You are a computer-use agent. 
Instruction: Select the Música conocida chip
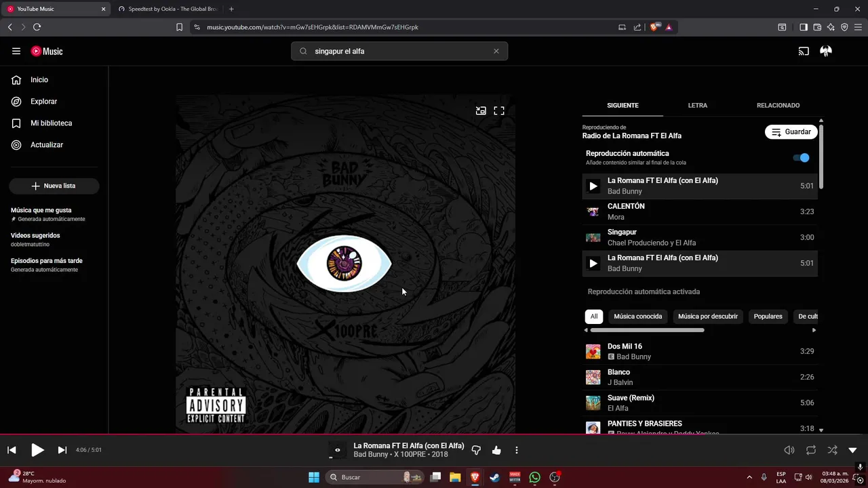coord(638,317)
